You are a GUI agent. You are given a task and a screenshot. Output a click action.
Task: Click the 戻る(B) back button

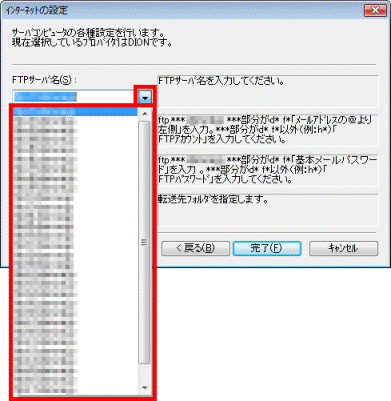(x=195, y=248)
